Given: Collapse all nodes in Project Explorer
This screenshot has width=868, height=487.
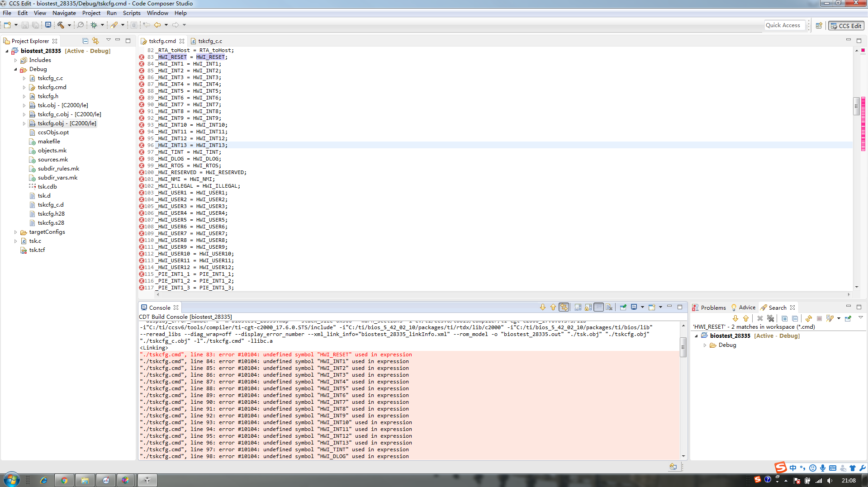Looking at the screenshot, I should tap(85, 41).
